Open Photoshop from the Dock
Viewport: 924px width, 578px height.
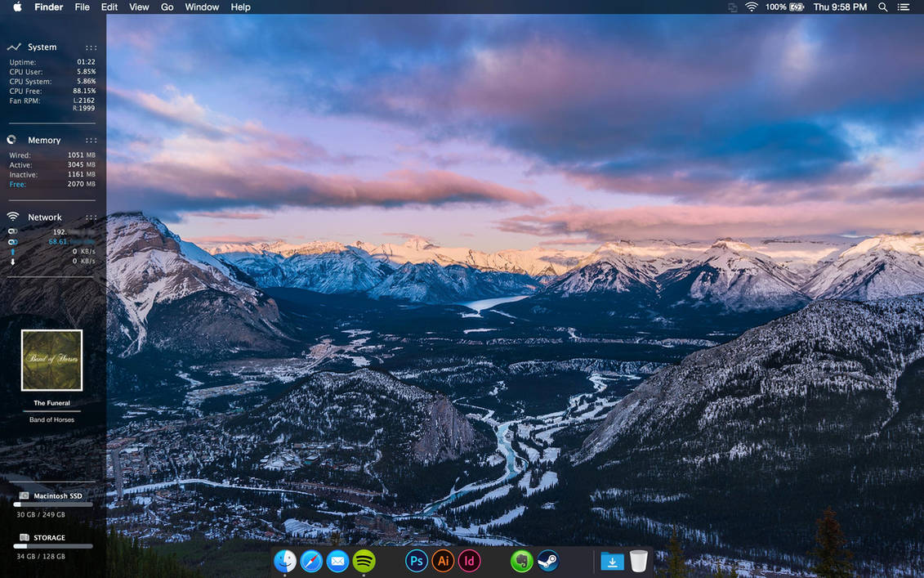pos(416,562)
